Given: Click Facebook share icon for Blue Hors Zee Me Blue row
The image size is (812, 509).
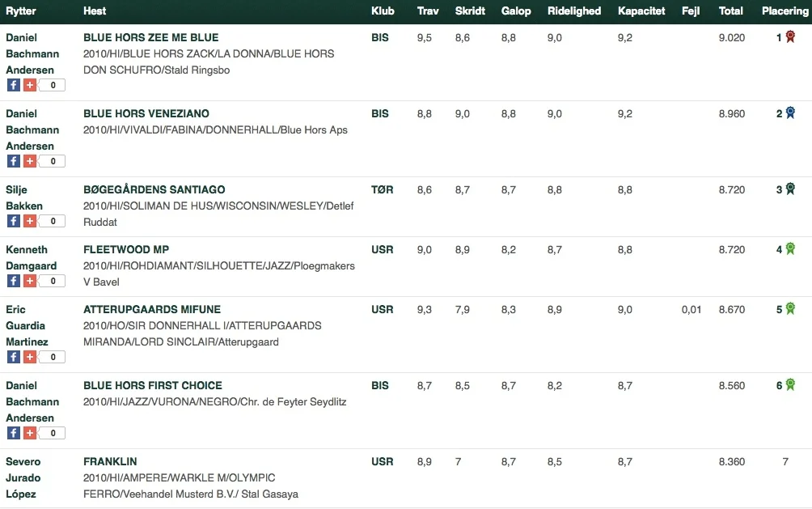Looking at the screenshot, I should pyautogui.click(x=14, y=85).
